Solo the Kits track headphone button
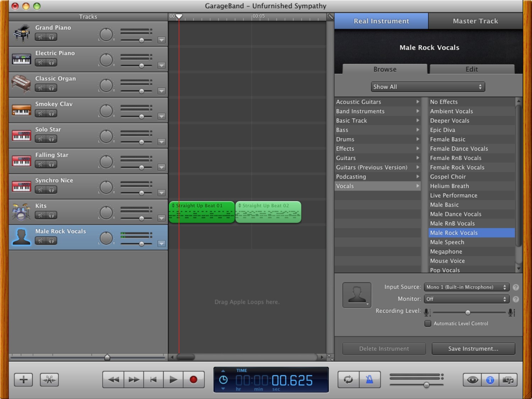 51,215
